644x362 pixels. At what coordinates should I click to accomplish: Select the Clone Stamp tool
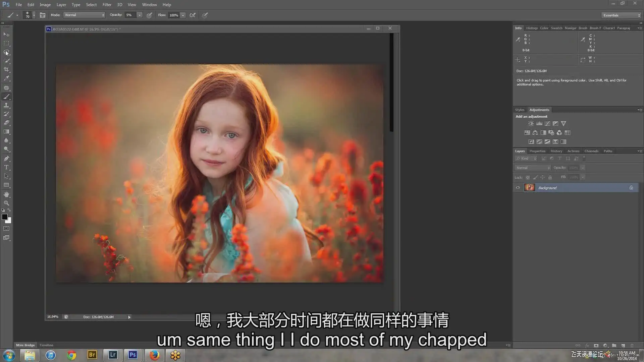6,105
